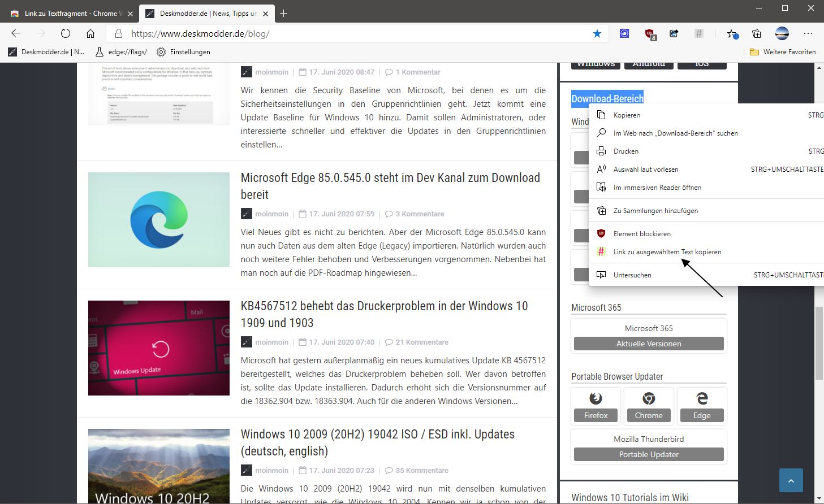Screen dimensions: 824x504
Task: Click the favorite star in address bar
Action: coord(597,33)
